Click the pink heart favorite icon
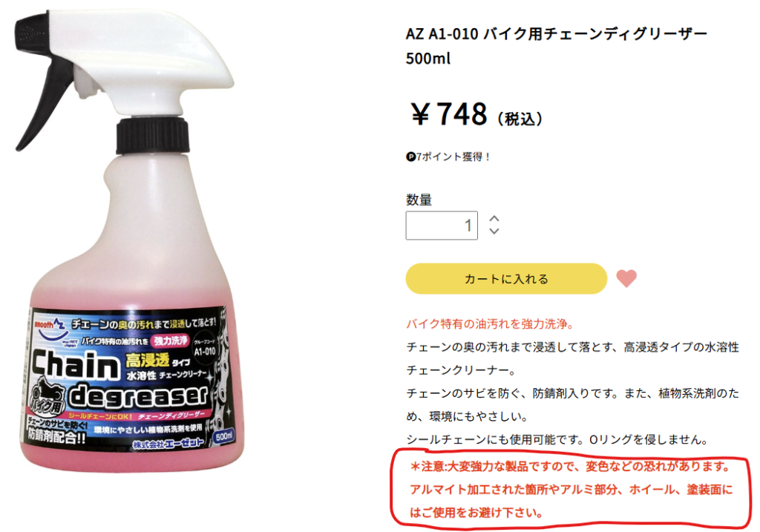 [x=626, y=278]
